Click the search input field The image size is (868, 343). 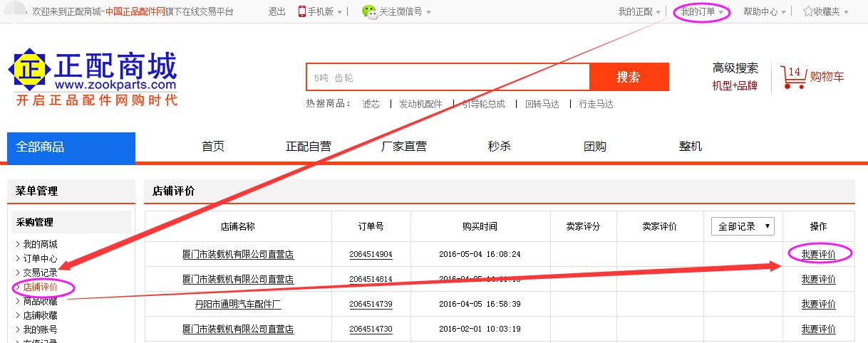pyautogui.click(x=448, y=77)
